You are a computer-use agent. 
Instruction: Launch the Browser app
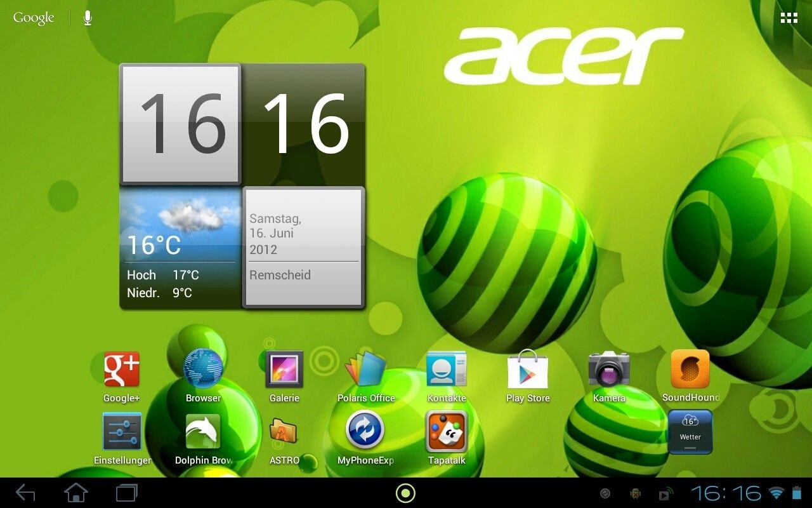click(203, 377)
